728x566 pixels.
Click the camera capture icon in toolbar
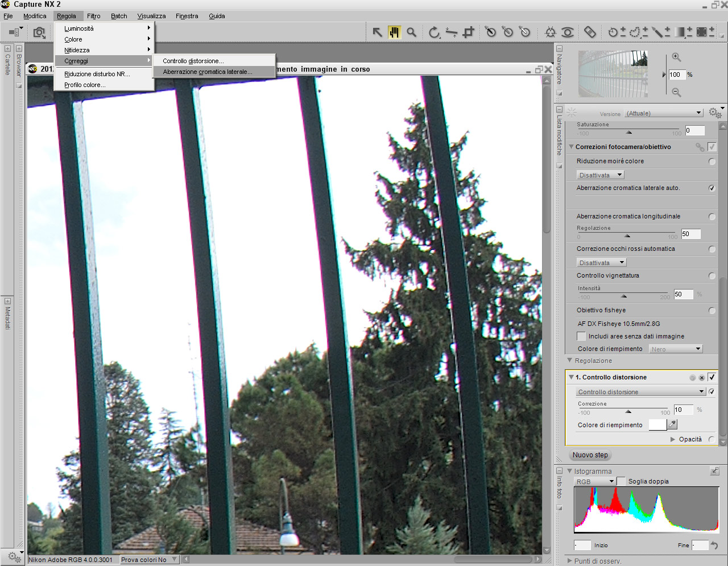(39, 32)
